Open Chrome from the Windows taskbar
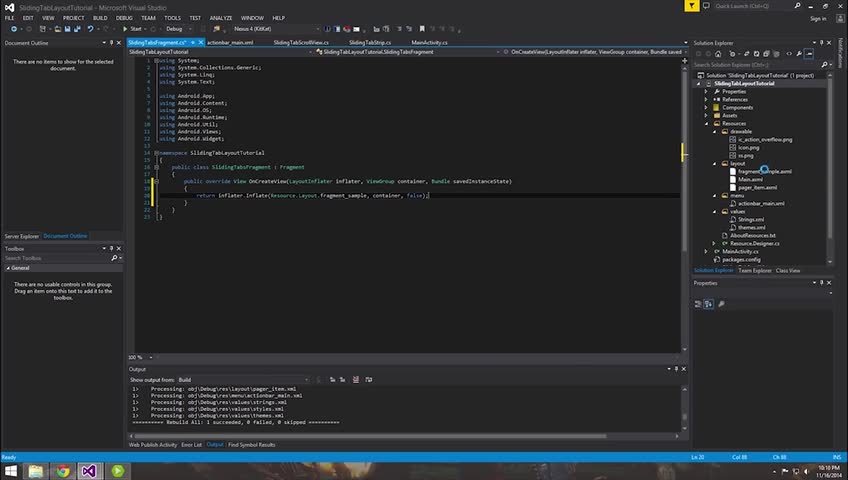Image resolution: width=848 pixels, height=480 pixels. tap(63, 471)
